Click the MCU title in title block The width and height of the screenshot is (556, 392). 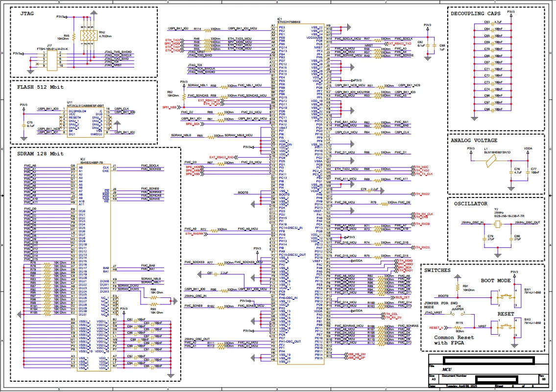coord(447,369)
